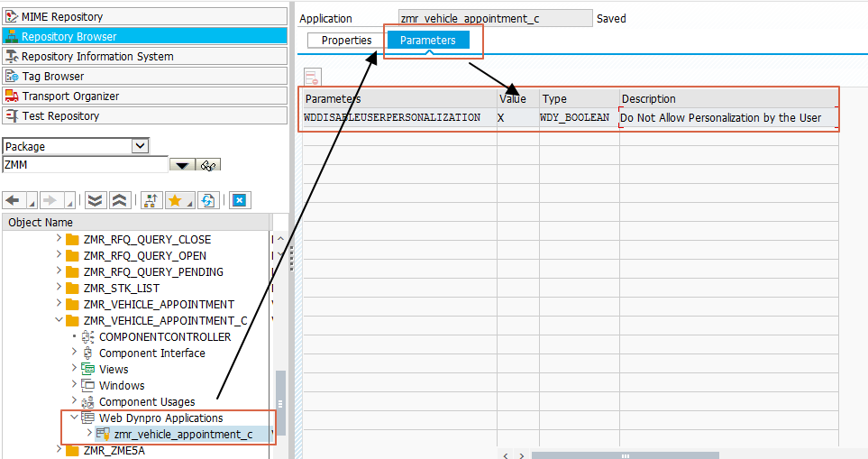
Task: Open the Transport Organizer
Action: [x=144, y=96]
